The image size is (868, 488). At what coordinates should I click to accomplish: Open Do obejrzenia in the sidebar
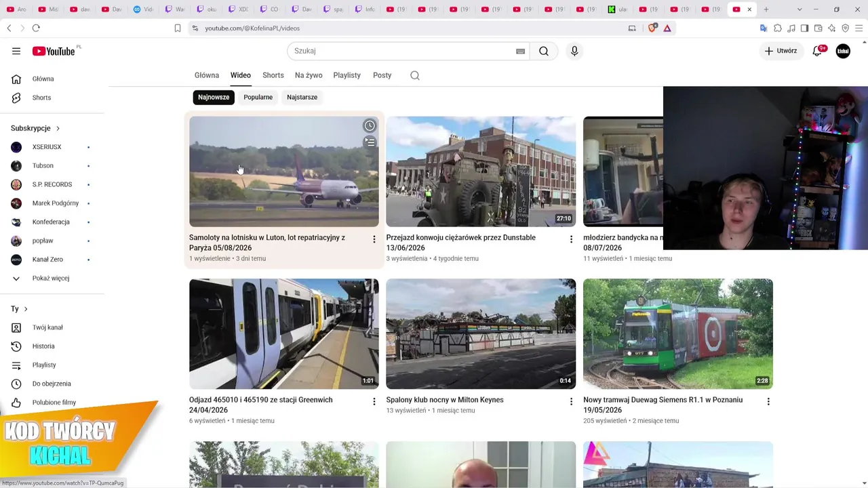[52, 384]
